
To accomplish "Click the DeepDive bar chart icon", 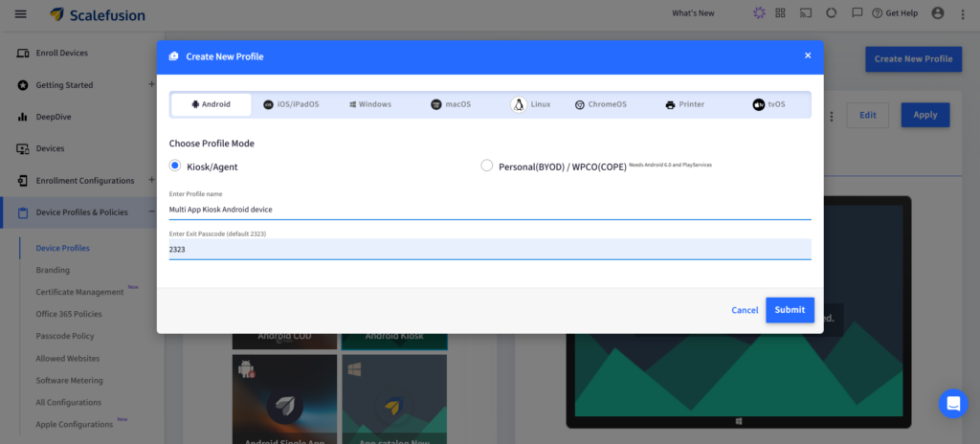I will [23, 117].
